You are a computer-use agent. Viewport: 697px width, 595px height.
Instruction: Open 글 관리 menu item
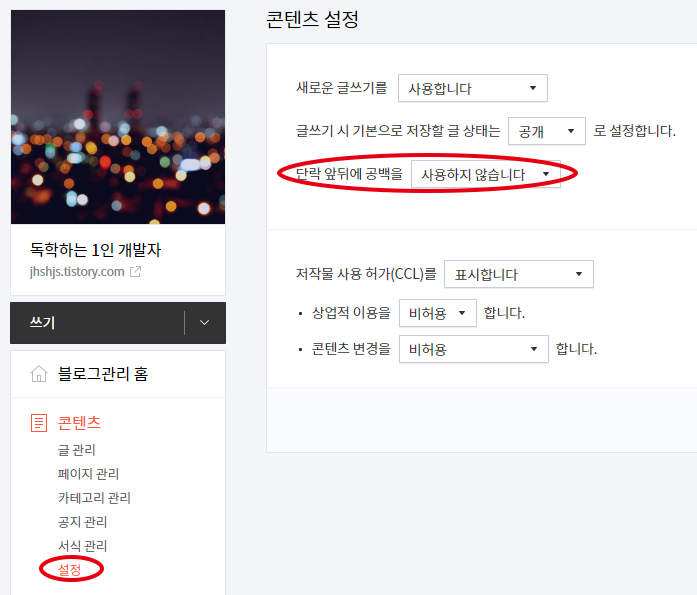(x=76, y=450)
